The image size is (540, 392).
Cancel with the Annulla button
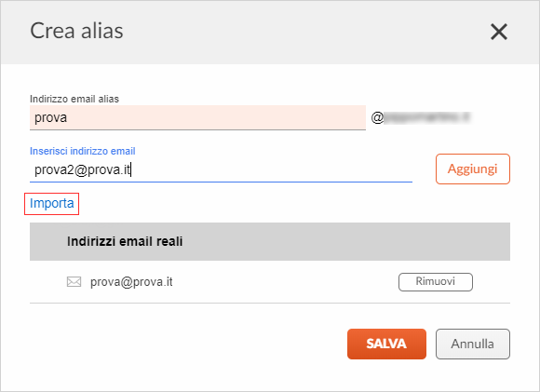point(473,344)
